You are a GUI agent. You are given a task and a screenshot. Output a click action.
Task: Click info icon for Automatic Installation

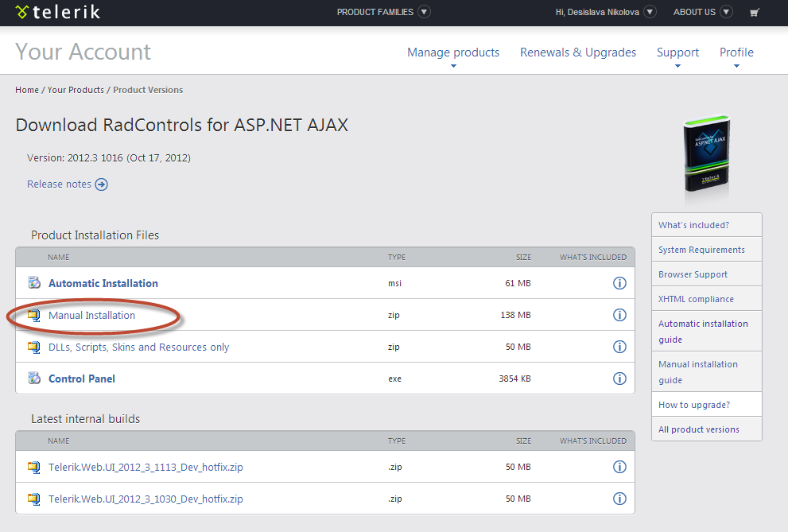point(619,283)
